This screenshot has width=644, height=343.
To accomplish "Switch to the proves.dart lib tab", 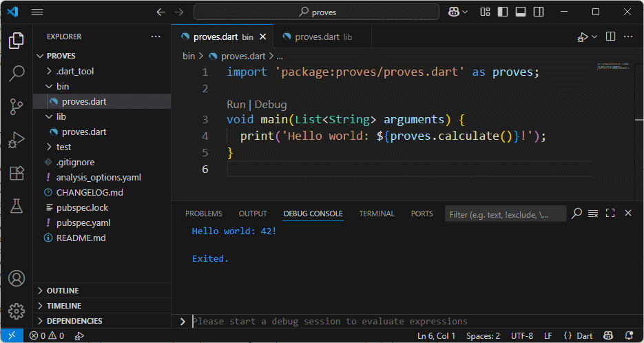I will coord(322,37).
